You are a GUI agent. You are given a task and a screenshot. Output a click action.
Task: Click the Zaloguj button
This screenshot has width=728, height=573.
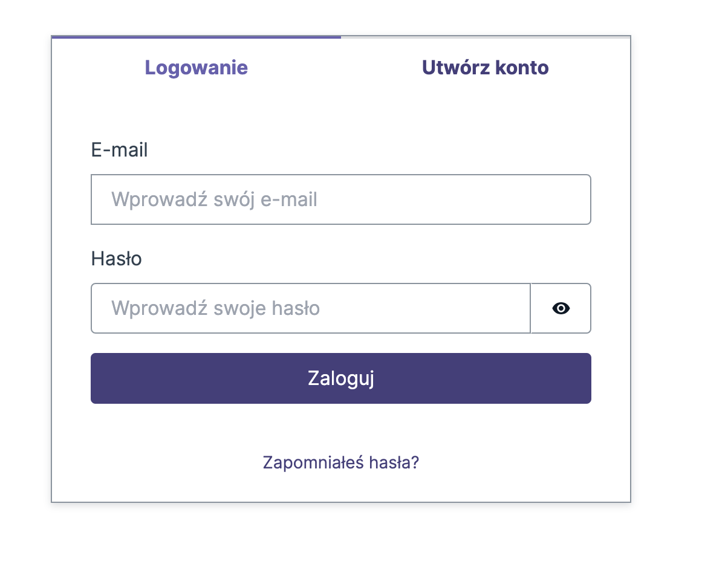(341, 378)
